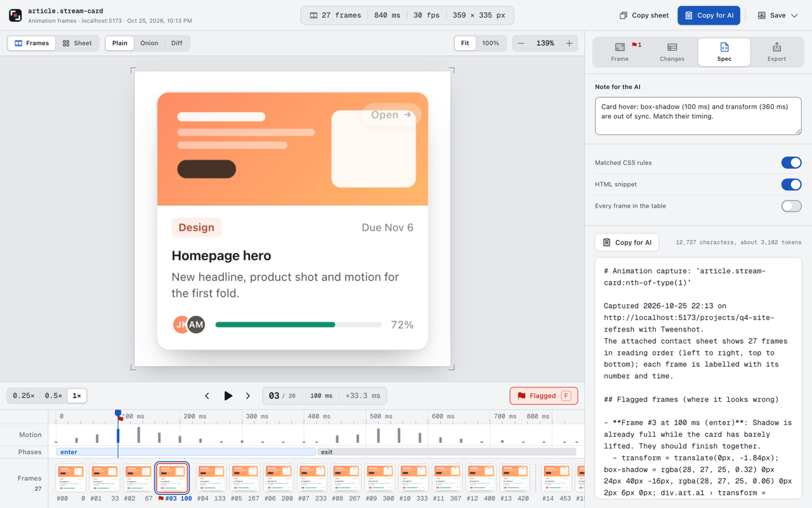812x508 pixels.
Task: Select the Onion display mode
Action: (x=149, y=43)
